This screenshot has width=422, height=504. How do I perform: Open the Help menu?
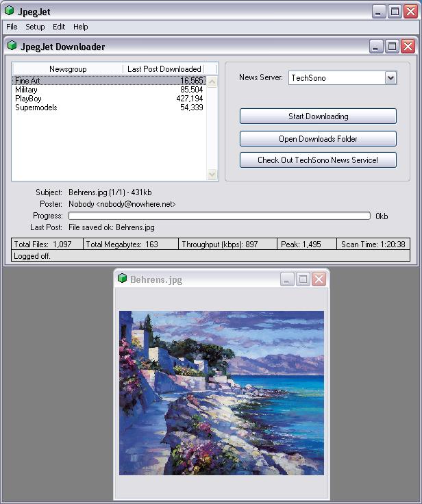tap(80, 27)
